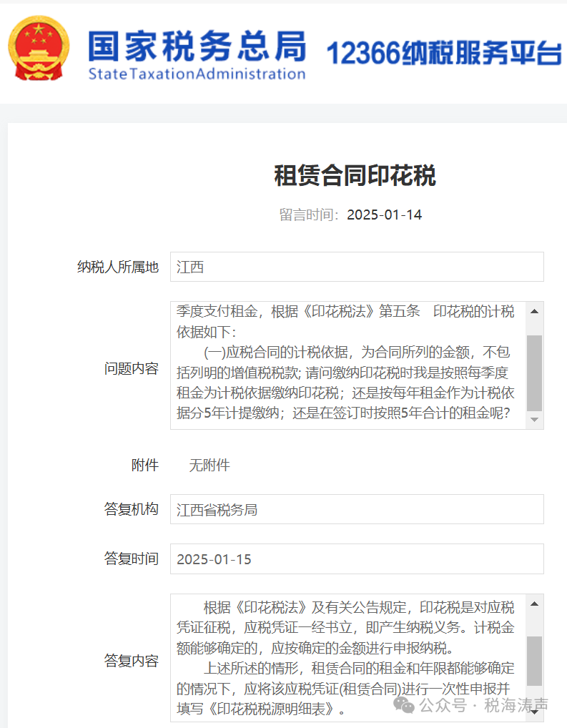Click the 问题内容 field label
Screen dimensions: 567x728
pos(132,369)
